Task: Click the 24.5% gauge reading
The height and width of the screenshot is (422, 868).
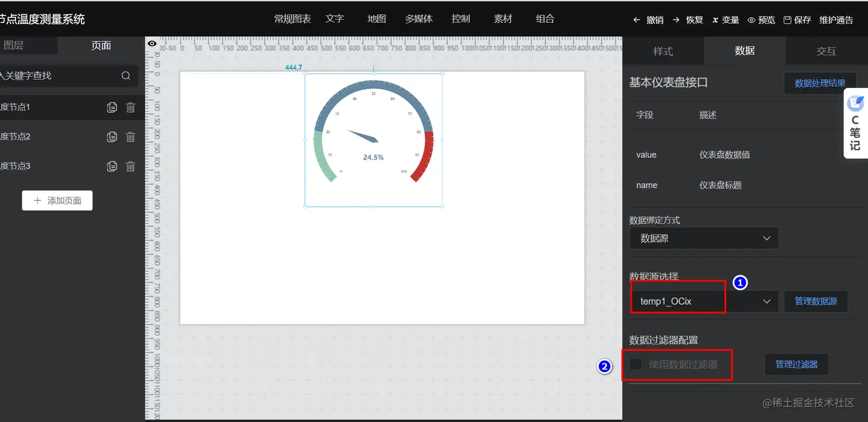Action: point(373,157)
